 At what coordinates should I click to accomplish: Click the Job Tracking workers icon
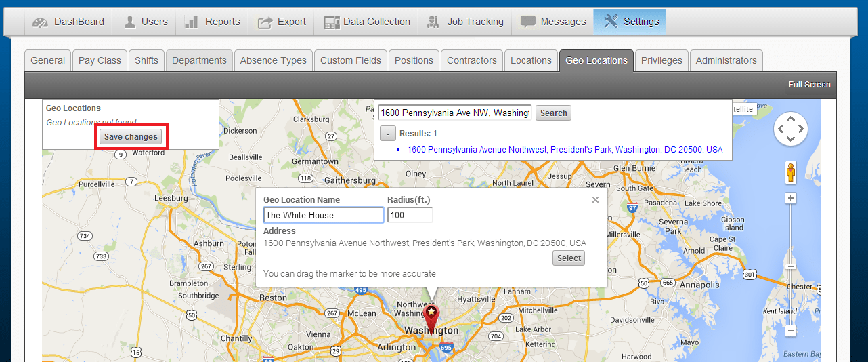coord(434,22)
